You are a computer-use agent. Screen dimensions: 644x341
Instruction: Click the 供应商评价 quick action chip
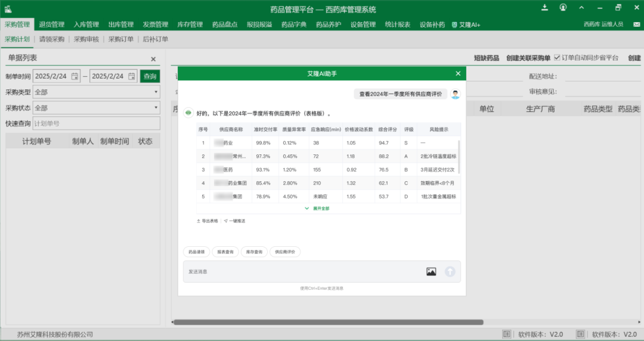[x=285, y=252]
